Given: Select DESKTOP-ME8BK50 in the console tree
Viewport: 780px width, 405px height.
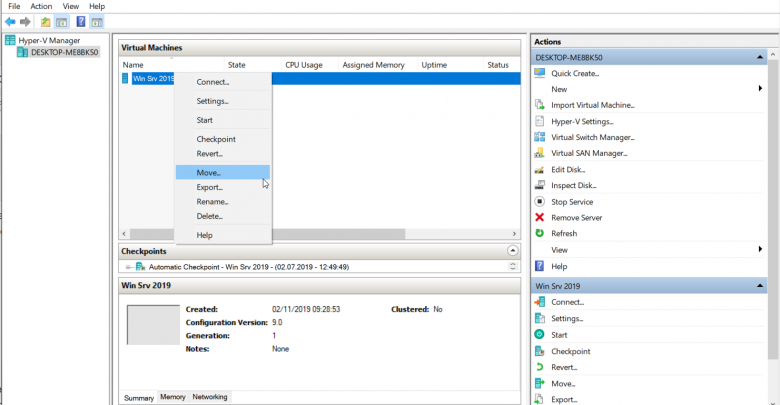Looking at the screenshot, I should click(x=64, y=52).
